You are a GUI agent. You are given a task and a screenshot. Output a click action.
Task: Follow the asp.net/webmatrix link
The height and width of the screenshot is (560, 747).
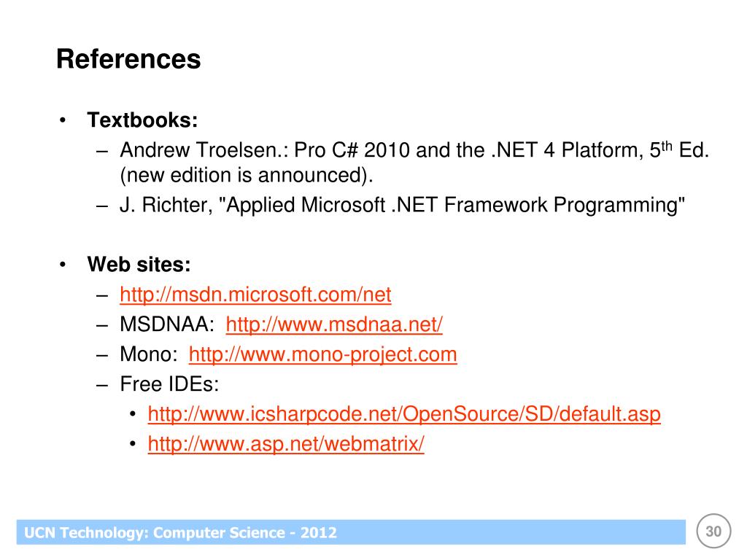pos(285,444)
